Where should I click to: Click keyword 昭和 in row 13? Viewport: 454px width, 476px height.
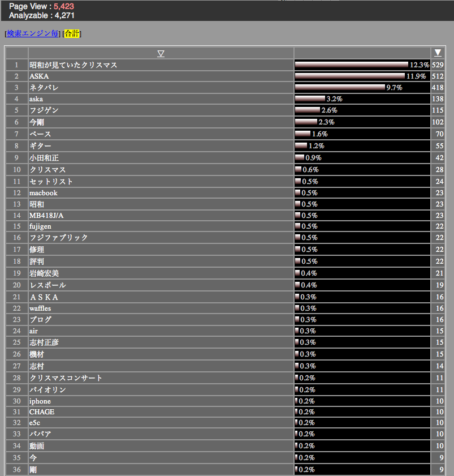point(37,204)
